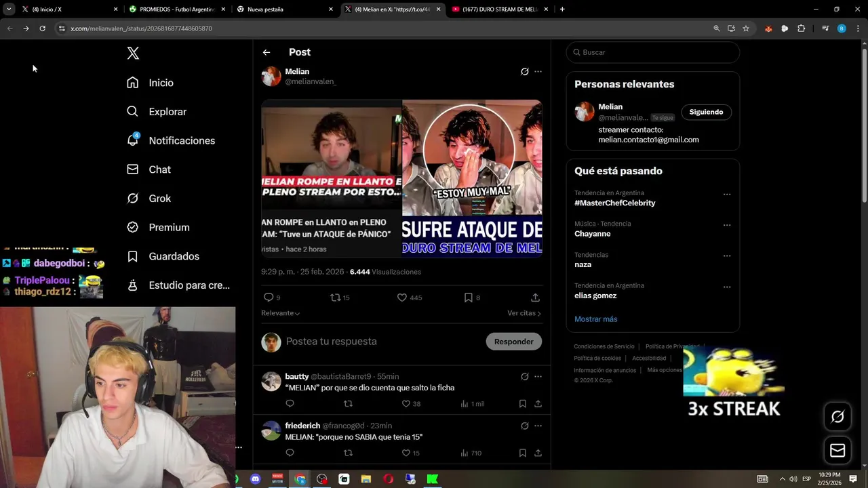Bookmark this page with the star icon
The width and height of the screenshot is (868, 488).
(746, 28)
